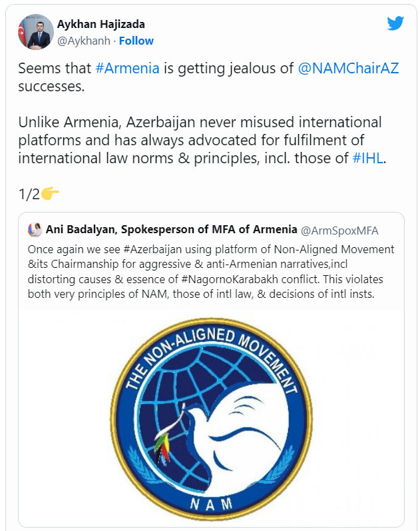Click the NAM lettering at the emblem bottom
Screen dimensions: 420x531
[x=211, y=505]
